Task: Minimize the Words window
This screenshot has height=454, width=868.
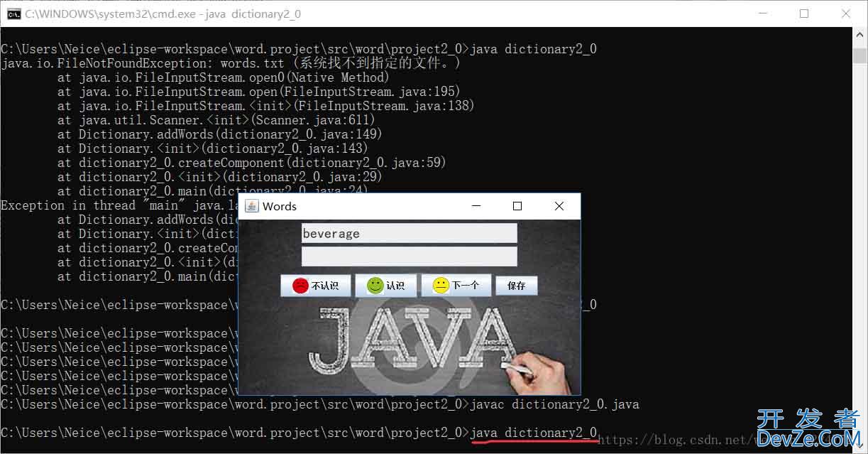Action: [476, 206]
